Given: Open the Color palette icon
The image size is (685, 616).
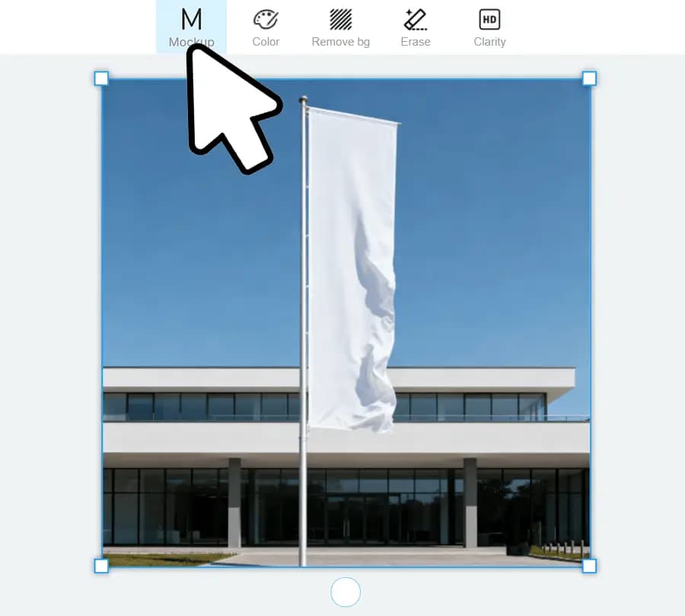Looking at the screenshot, I should click(x=266, y=19).
